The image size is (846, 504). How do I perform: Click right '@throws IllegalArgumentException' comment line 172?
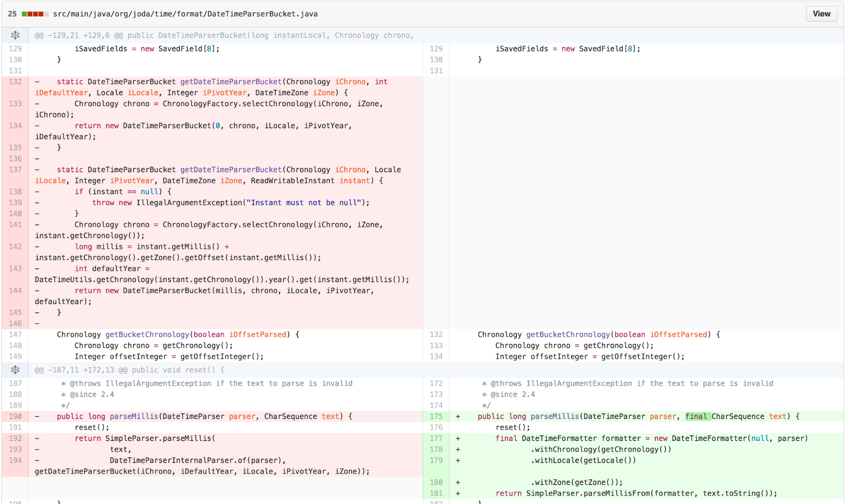[627, 383]
